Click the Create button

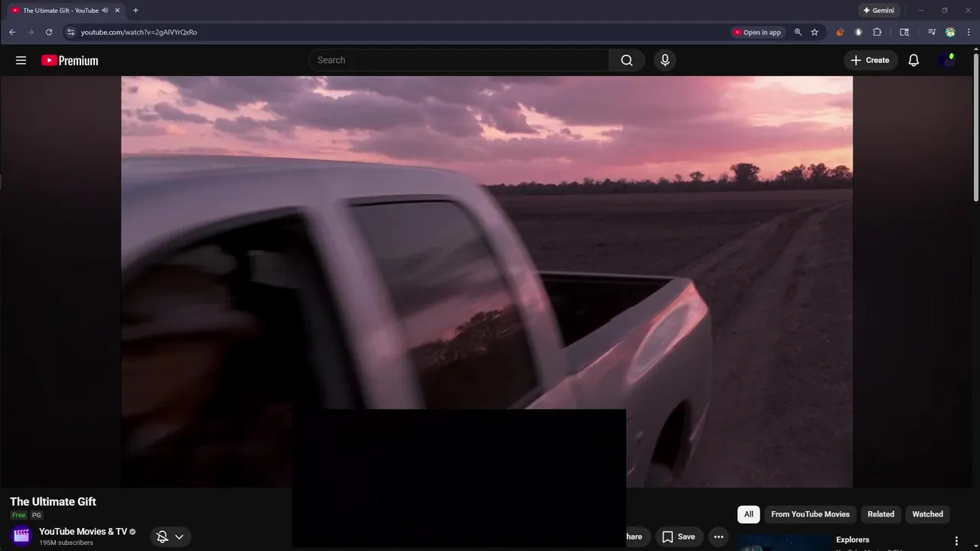[871, 60]
